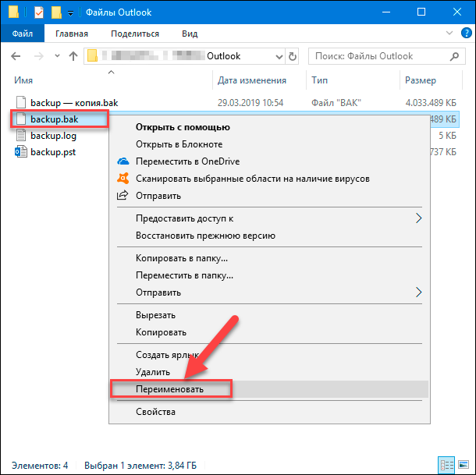Open the recent locations dropdown arrow
Image resolution: width=476 pixels, height=475 pixels.
tap(57, 56)
